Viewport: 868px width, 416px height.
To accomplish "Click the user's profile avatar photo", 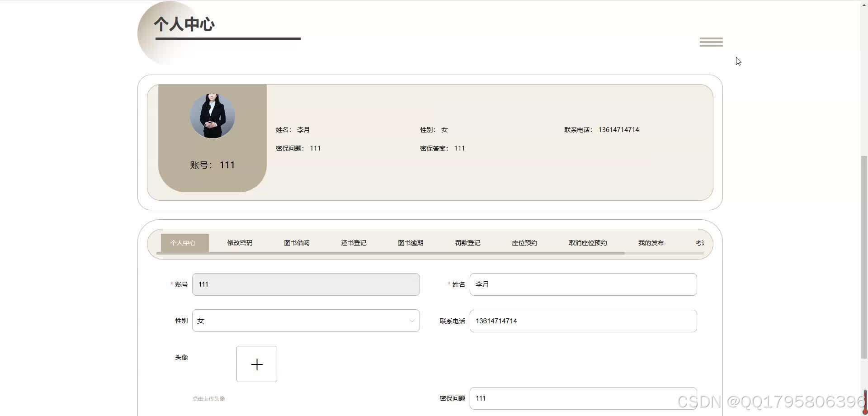I will (212, 114).
